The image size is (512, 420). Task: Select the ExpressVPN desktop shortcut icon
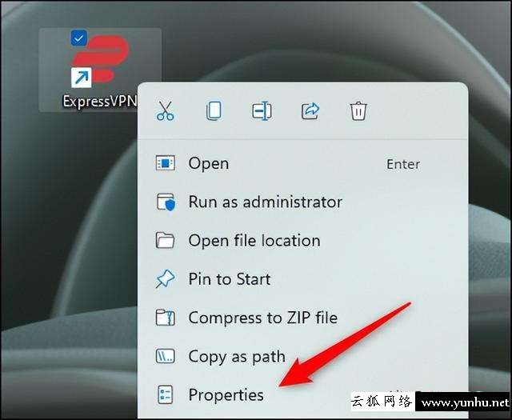(x=100, y=59)
